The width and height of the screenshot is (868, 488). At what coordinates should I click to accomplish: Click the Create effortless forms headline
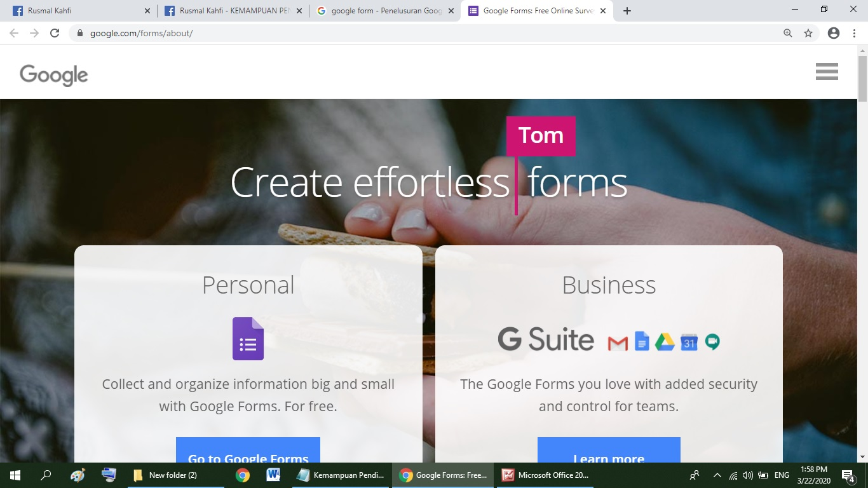coord(429,183)
